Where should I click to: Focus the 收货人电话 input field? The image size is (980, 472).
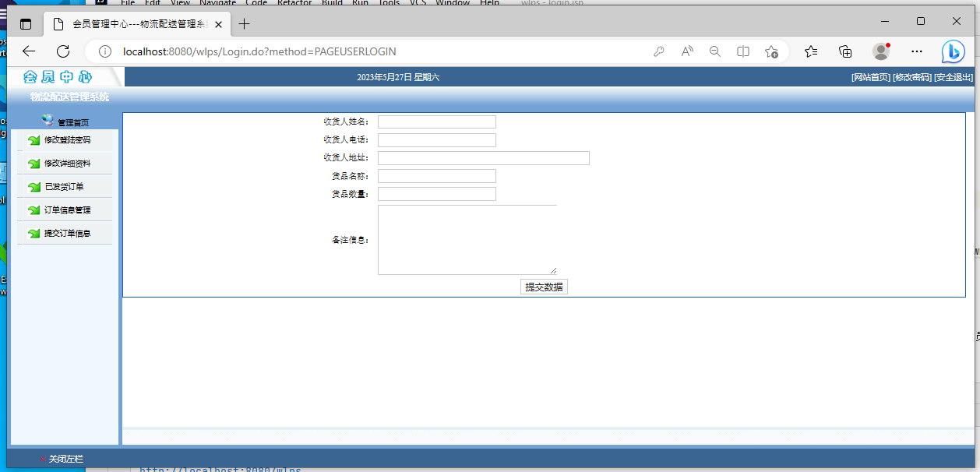pyautogui.click(x=437, y=140)
